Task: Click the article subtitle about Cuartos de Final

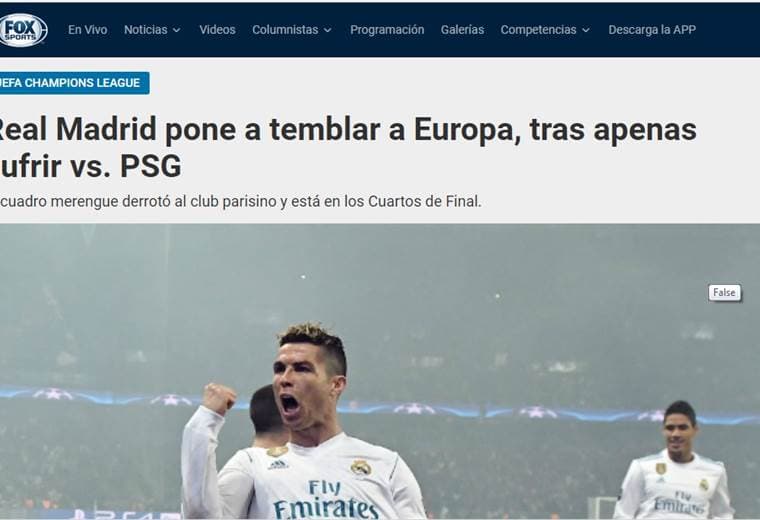Action: (x=241, y=201)
